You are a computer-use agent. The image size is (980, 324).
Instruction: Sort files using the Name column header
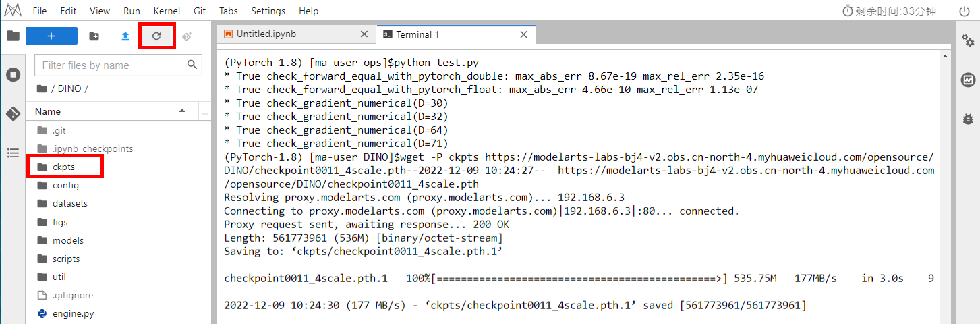108,111
